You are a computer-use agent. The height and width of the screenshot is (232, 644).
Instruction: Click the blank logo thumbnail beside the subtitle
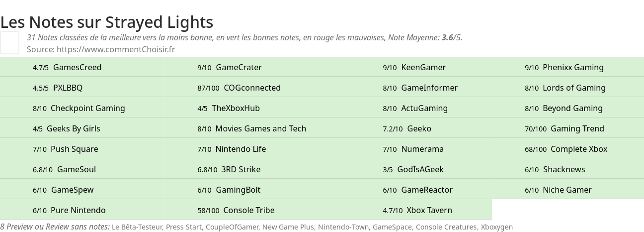pyautogui.click(x=9, y=42)
